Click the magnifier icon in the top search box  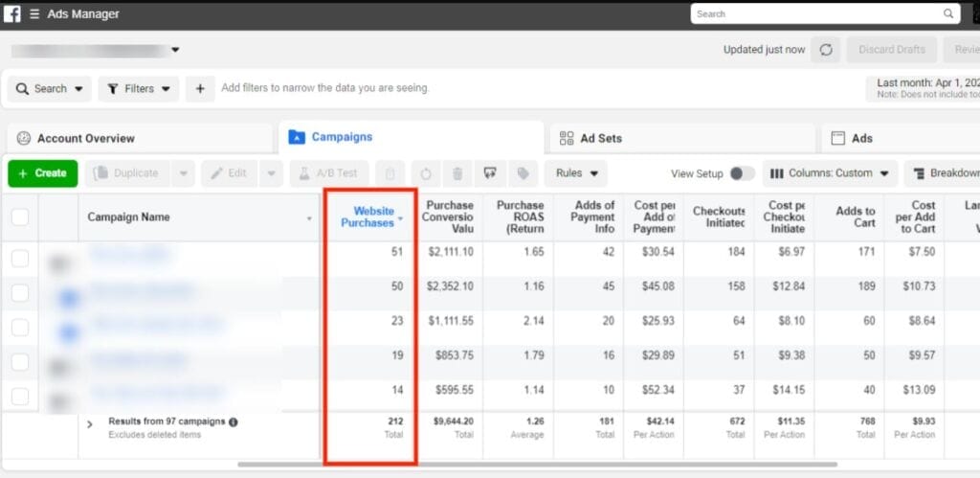[x=948, y=13]
